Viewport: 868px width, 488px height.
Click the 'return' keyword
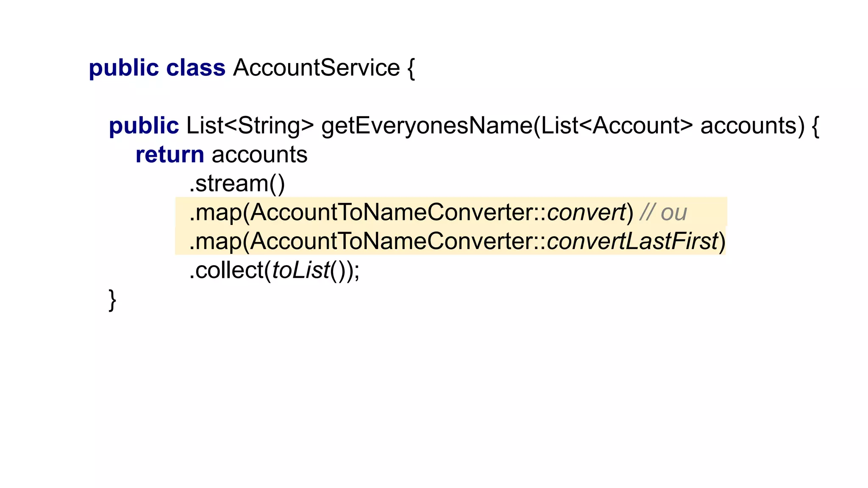click(170, 155)
